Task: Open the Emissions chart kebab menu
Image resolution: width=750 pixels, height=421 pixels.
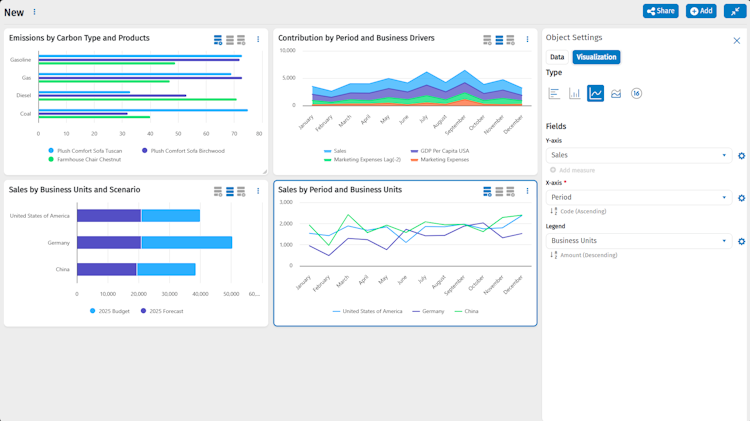Action: coord(258,39)
